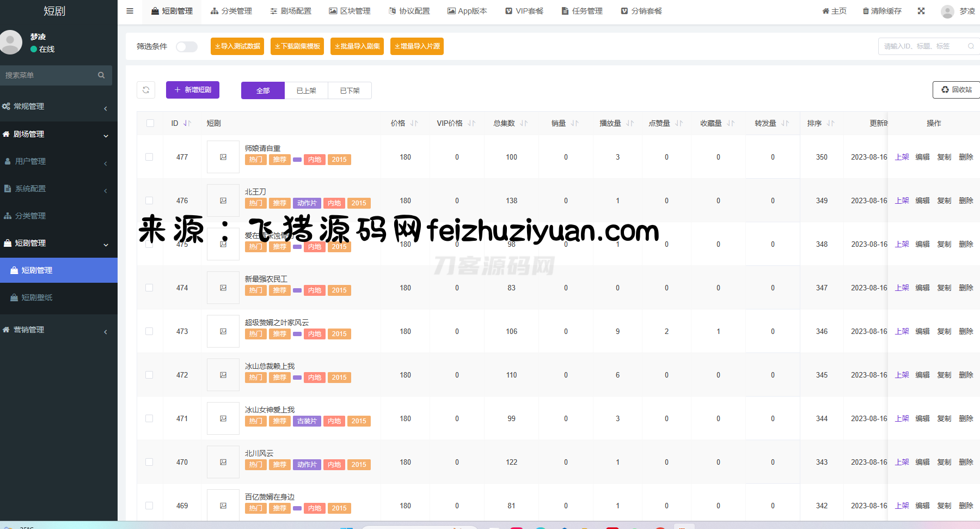Click the search icon in sidebar menu search
Image resolution: width=980 pixels, height=529 pixels.
101,75
